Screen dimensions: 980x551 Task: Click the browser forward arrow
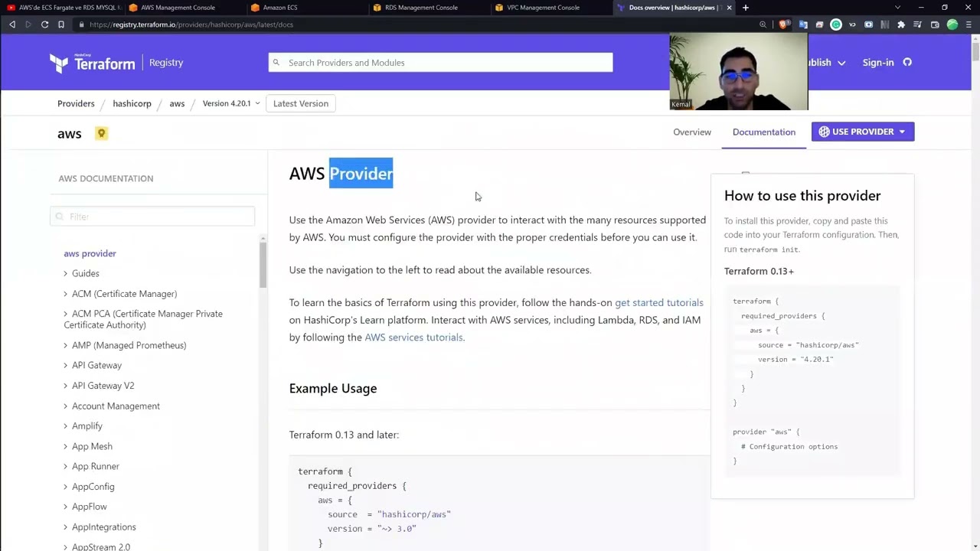(28, 24)
